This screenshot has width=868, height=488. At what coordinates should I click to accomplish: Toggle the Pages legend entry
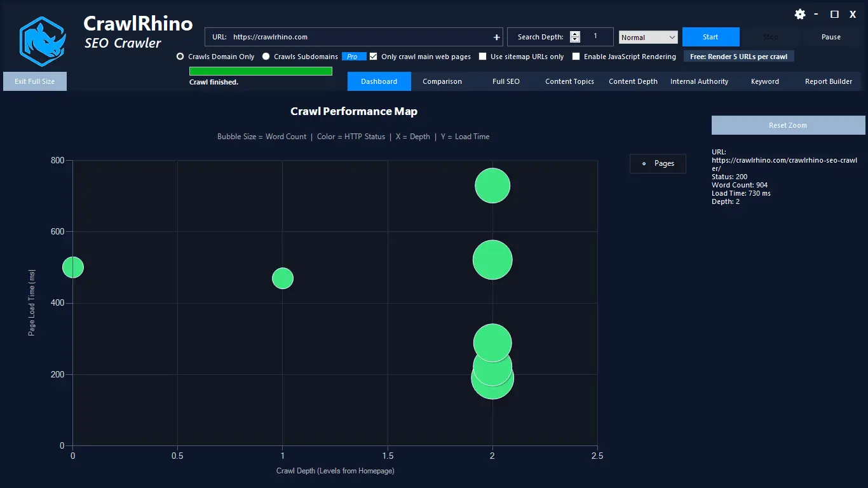[658, 163]
